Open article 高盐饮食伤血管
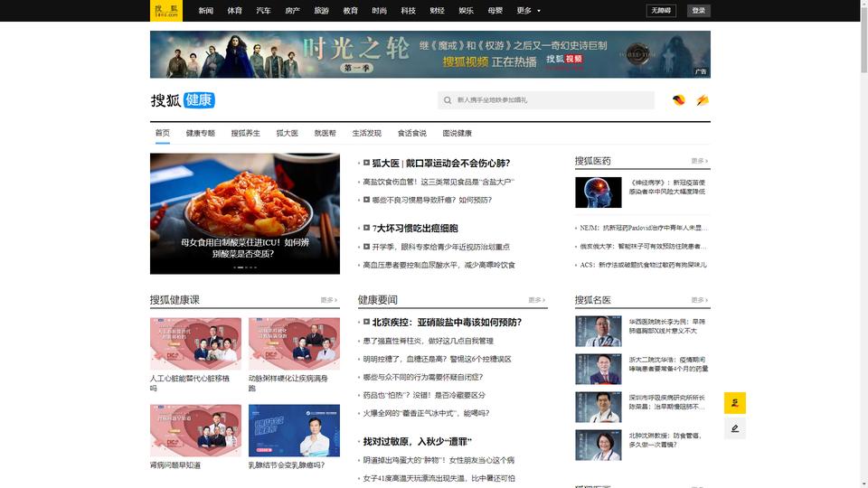 (x=438, y=182)
